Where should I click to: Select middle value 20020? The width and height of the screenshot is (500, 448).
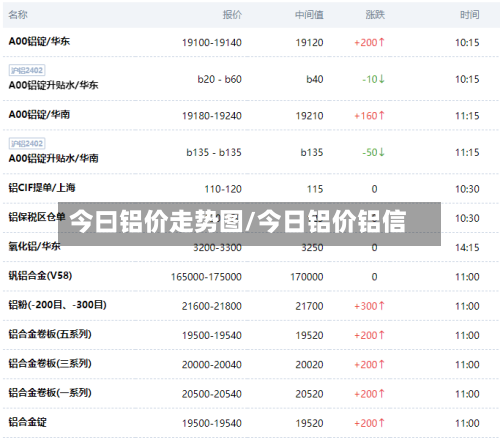click(x=309, y=365)
